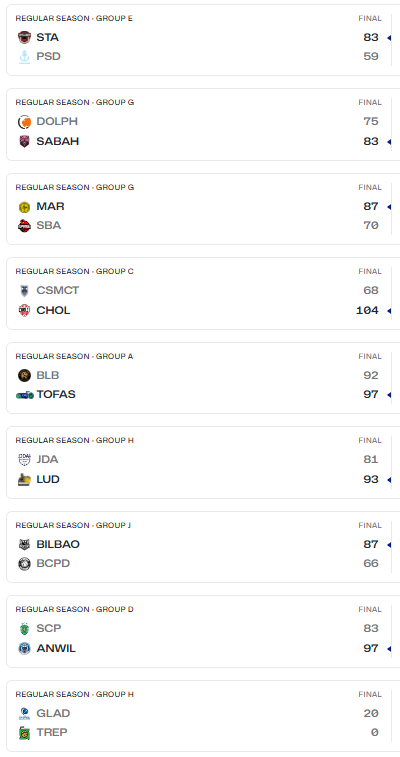Click the GLAD team logo
This screenshot has height=757, width=400.
click(24, 714)
